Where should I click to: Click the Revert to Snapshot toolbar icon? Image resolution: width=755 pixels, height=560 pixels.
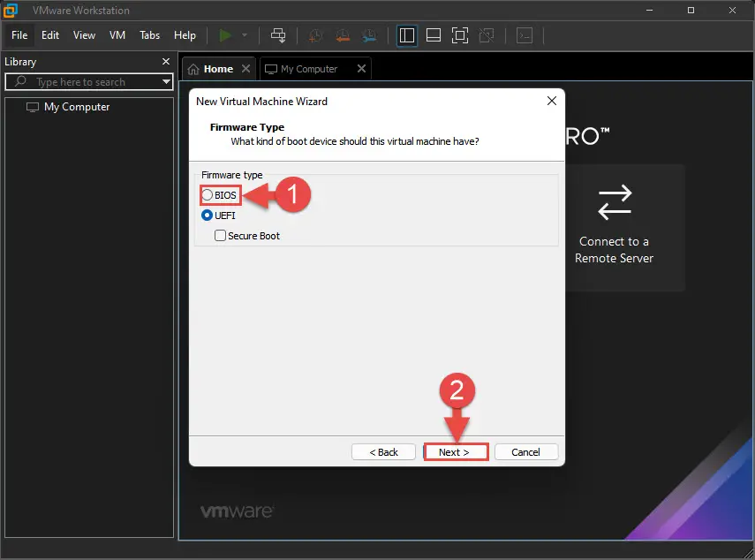click(x=343, y=35)
